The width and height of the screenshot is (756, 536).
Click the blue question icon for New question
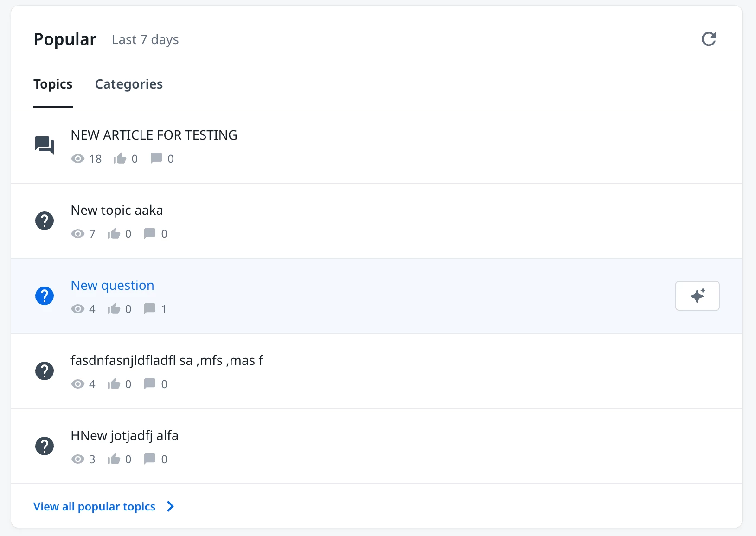click(x=45, y=296)
